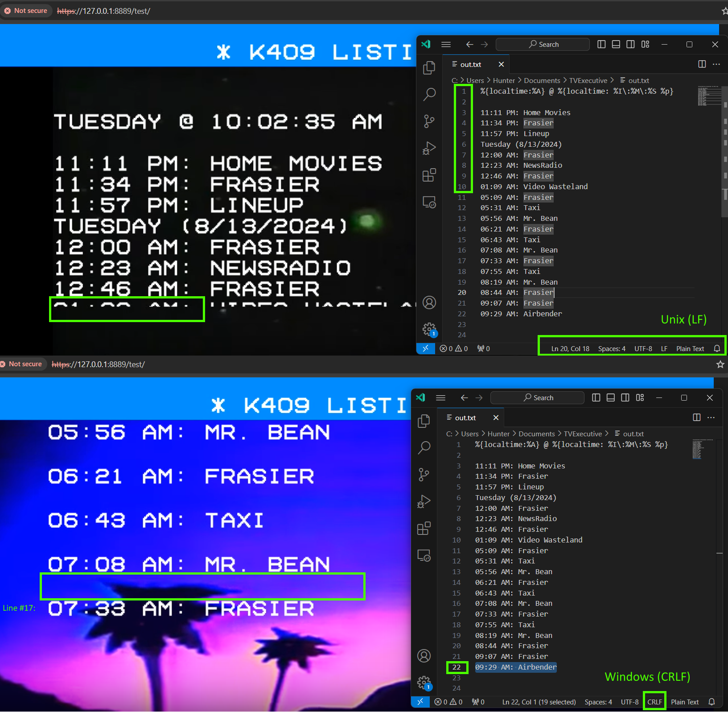Change LF end-of-line sequence in top status bar
Screen dimensions: 728x712
[x=664, y=348]
